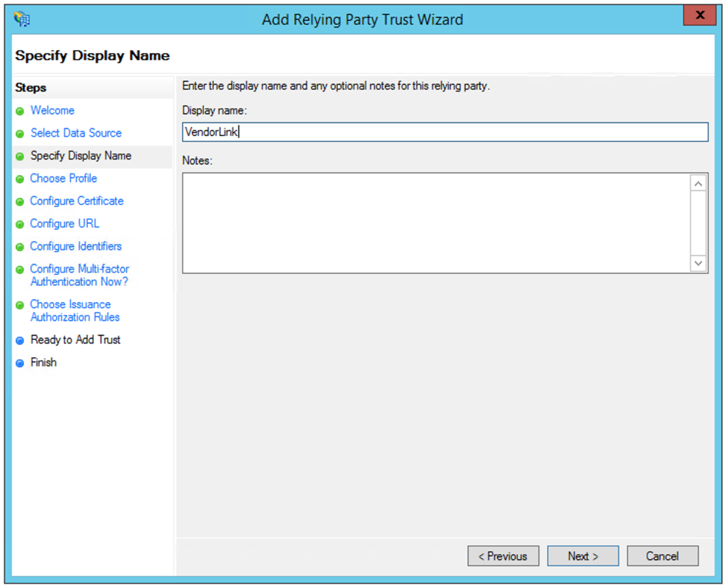The image size is (728, 588).
Task: Click the Notes label
Action: (197, 161)
